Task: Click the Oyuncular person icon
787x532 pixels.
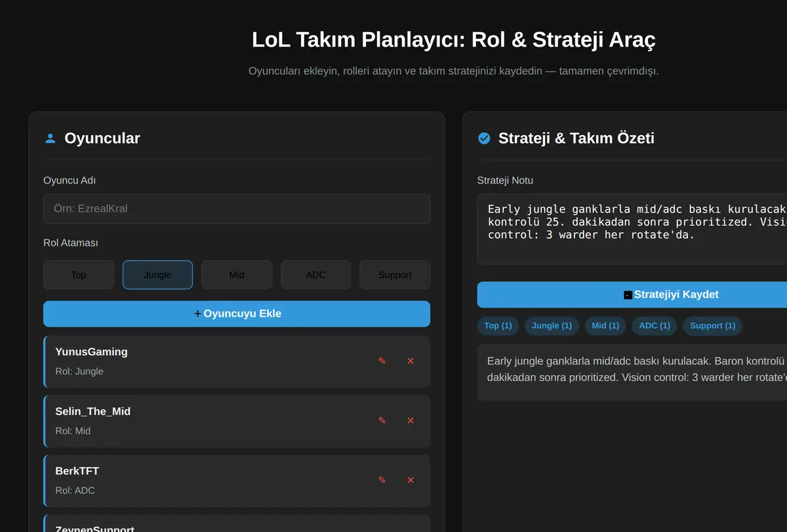Action: (x=50, y=138)
